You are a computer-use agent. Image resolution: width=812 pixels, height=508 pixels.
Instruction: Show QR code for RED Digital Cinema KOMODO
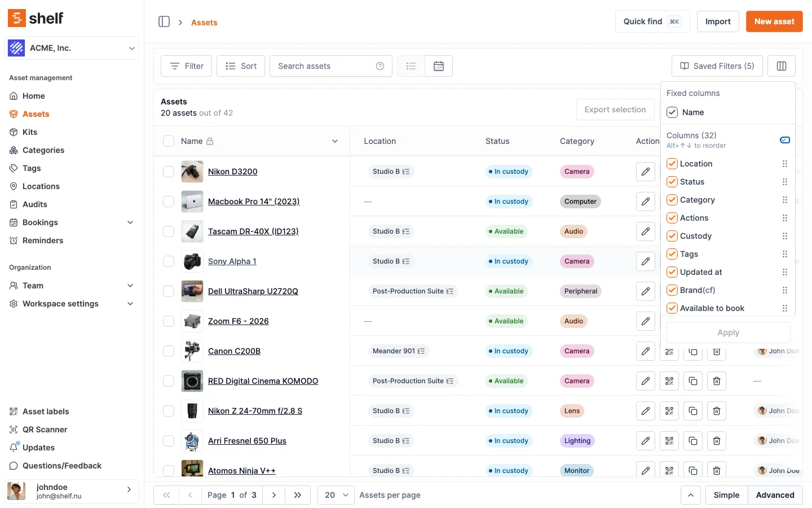click(x=669, y=381)
